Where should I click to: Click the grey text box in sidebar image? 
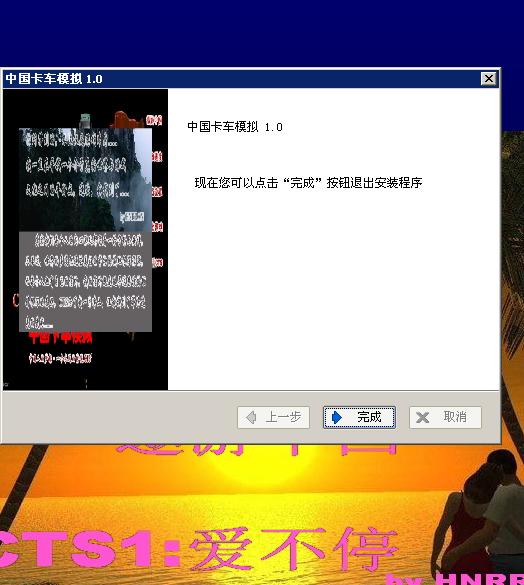click(x=85, y=281)
